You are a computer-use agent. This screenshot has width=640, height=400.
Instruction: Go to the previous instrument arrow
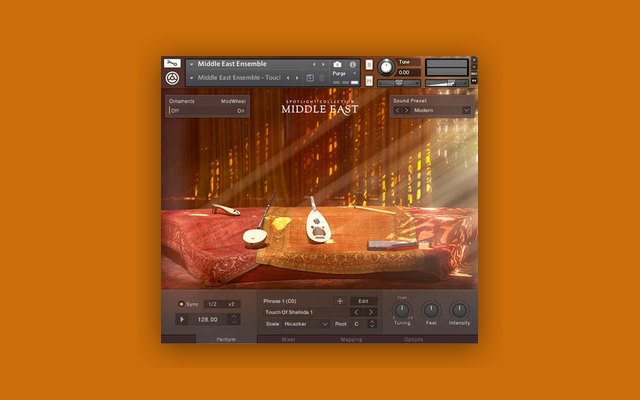[314, 64]
